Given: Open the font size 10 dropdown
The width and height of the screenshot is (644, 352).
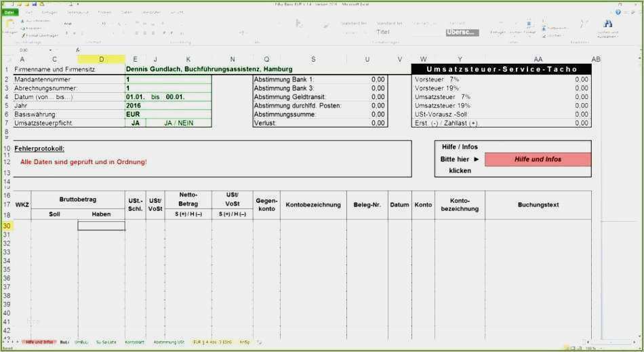Looking at the screenshot, I should point(106,24).
